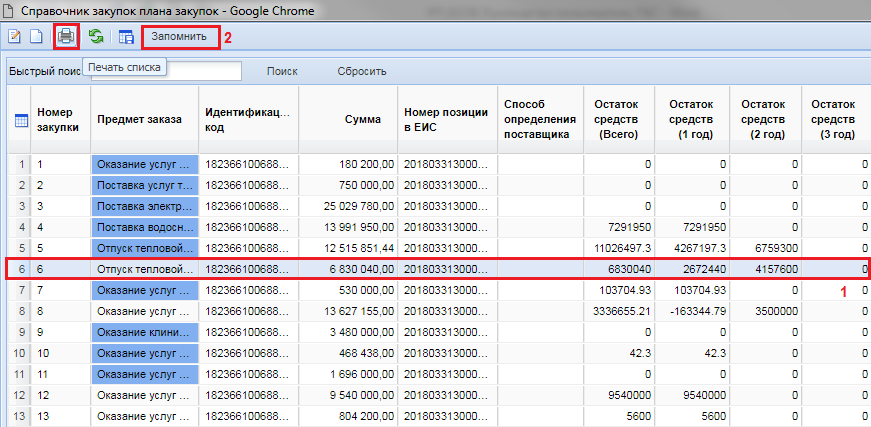
Task: Click Номер позиции в ЕИС column header
Action: click(446, 120)
